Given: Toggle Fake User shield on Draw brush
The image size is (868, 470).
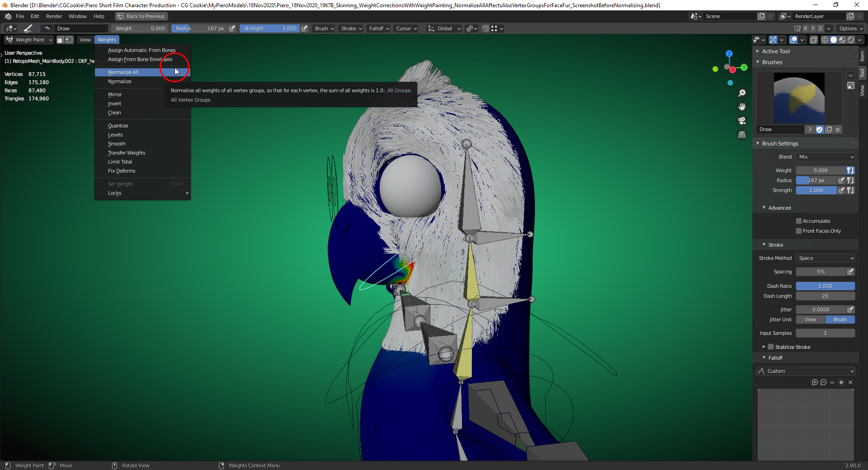Looking at the screenshot, I should pos(820,130).
